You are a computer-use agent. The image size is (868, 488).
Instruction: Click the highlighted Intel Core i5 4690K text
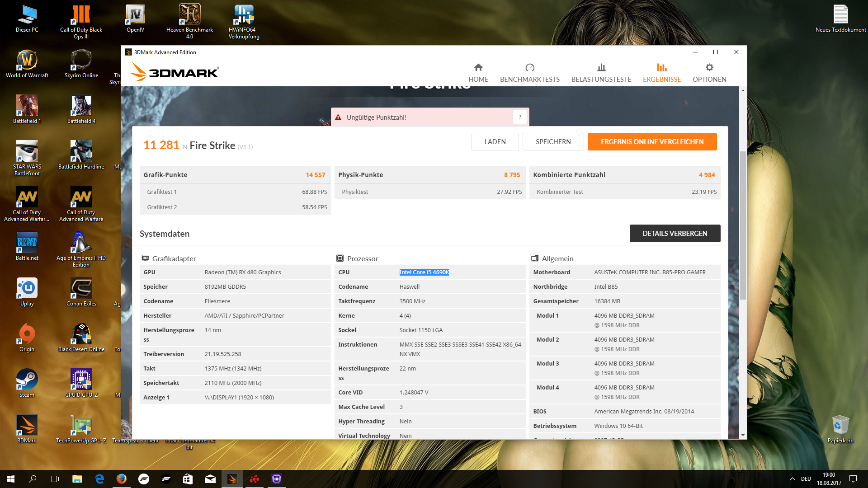point(424,272)
